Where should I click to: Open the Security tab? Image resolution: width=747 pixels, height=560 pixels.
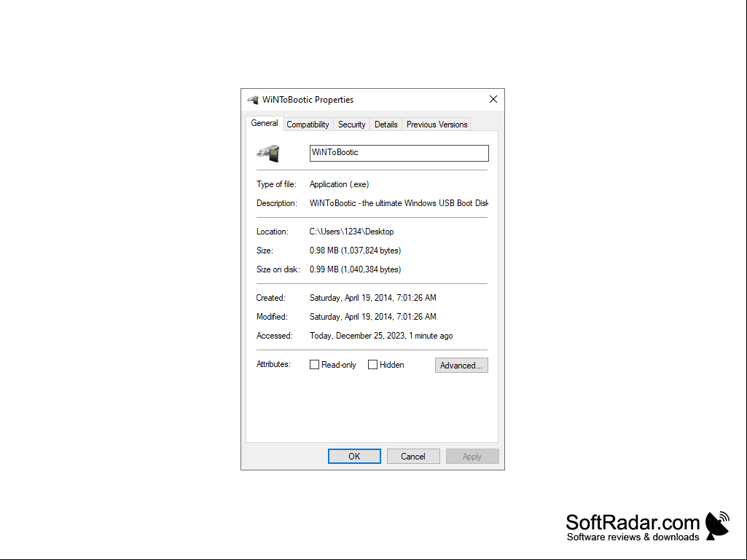tap(351, 125)
